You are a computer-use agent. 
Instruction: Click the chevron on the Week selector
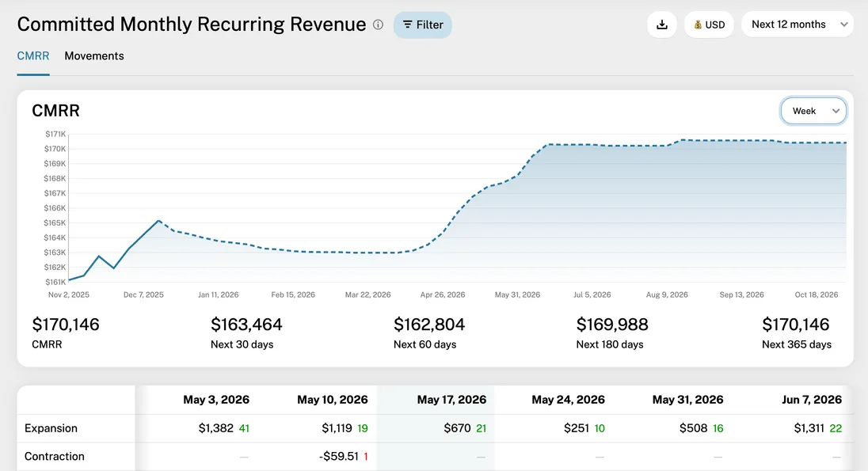(836, 111)
